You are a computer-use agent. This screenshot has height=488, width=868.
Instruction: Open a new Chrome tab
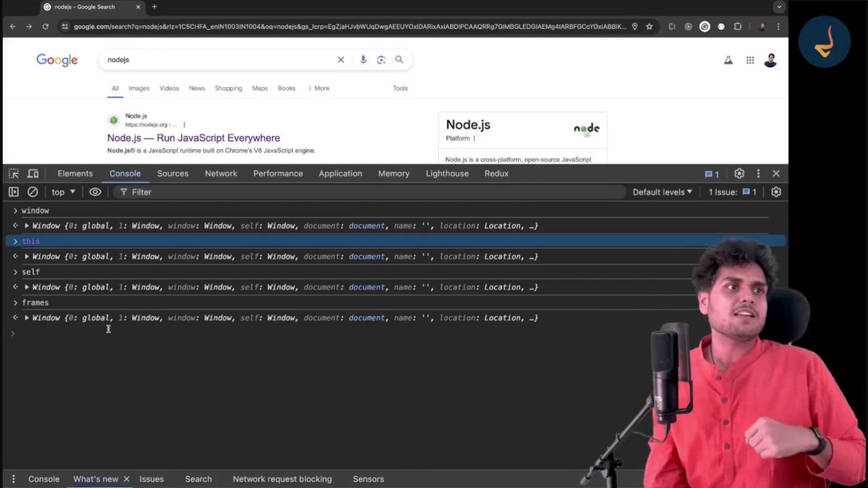point(154,7)
